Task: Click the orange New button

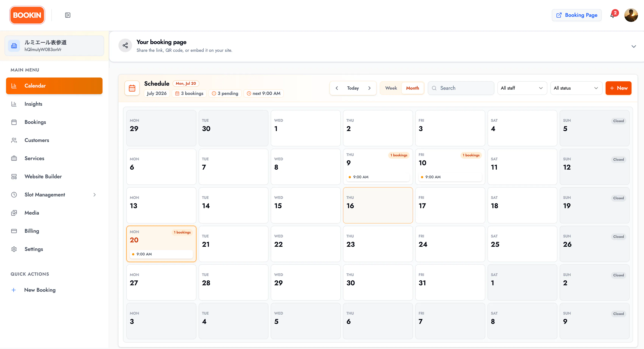Action: click(618, 88)
